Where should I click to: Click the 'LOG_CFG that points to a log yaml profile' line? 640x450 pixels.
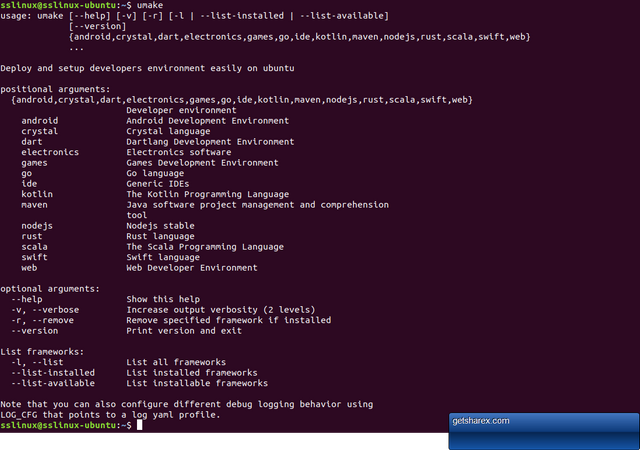click(x=110, y=415)
